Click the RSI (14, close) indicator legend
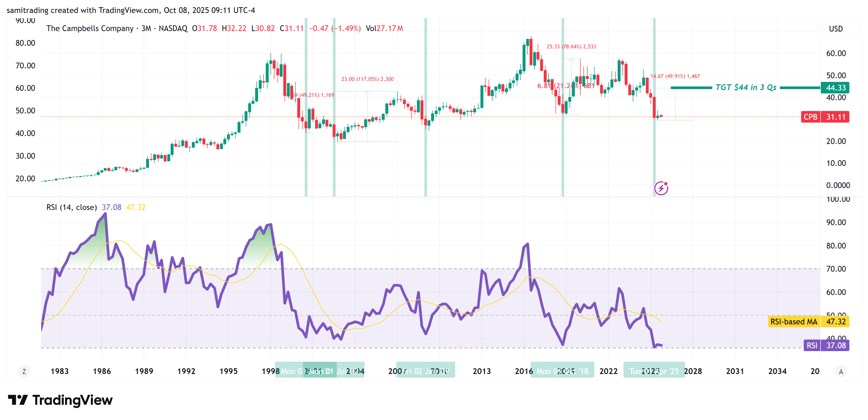The height and width of the screenshot is (420, 868). 71,207
